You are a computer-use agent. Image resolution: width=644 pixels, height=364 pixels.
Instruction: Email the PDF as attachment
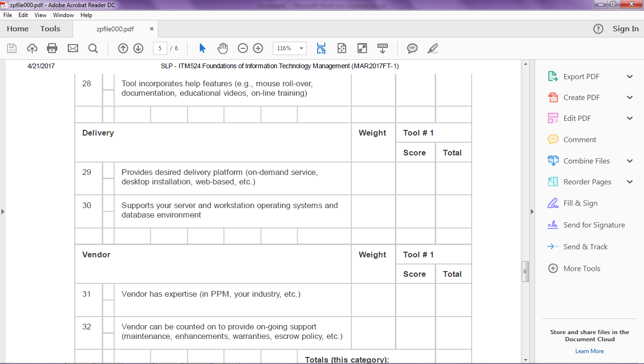click(x=72, y=48)
